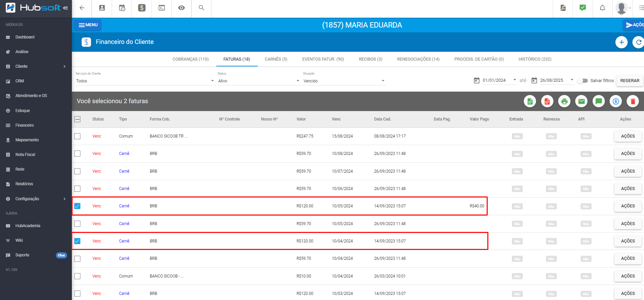Open the terminal console icon
Screen dimensions: 644x300
point(162,8)
